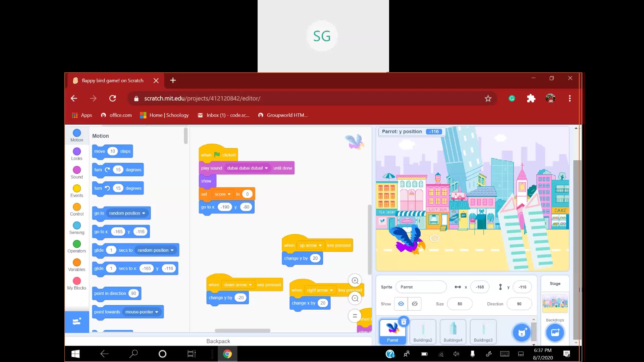Open the office.com bookmark

[116, 115]
